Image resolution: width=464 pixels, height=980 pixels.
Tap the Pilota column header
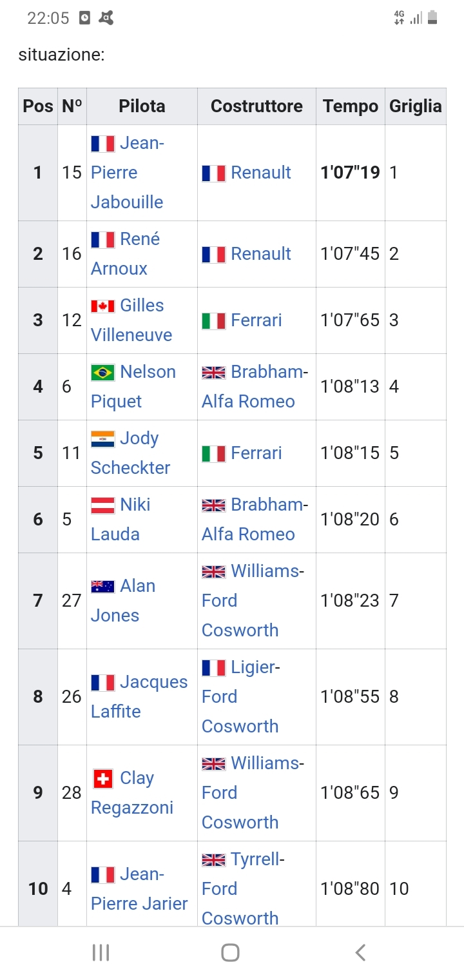click(x=142, y=106)
